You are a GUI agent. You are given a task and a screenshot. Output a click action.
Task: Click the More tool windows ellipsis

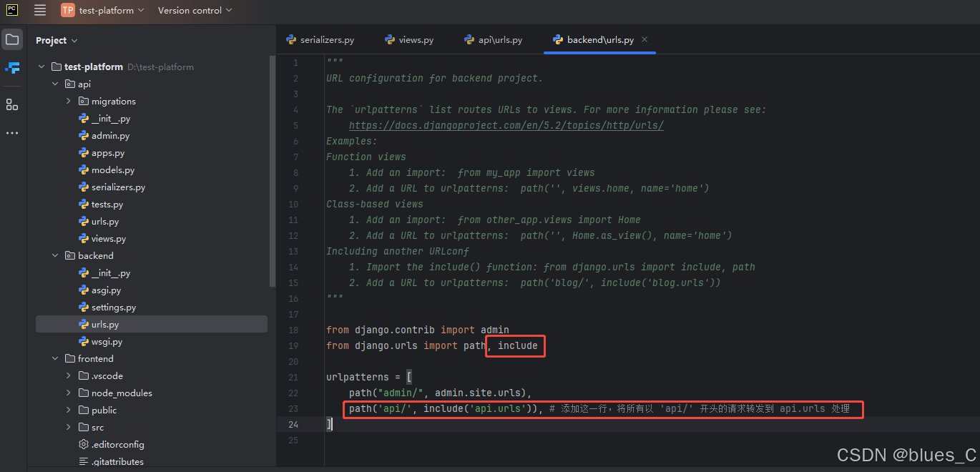(12, 133)
